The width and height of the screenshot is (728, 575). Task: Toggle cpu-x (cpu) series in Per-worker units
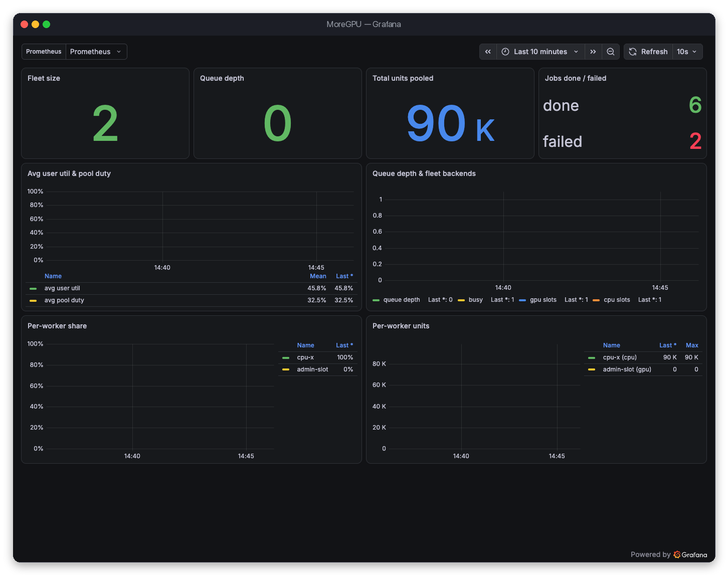pos(620,357)
